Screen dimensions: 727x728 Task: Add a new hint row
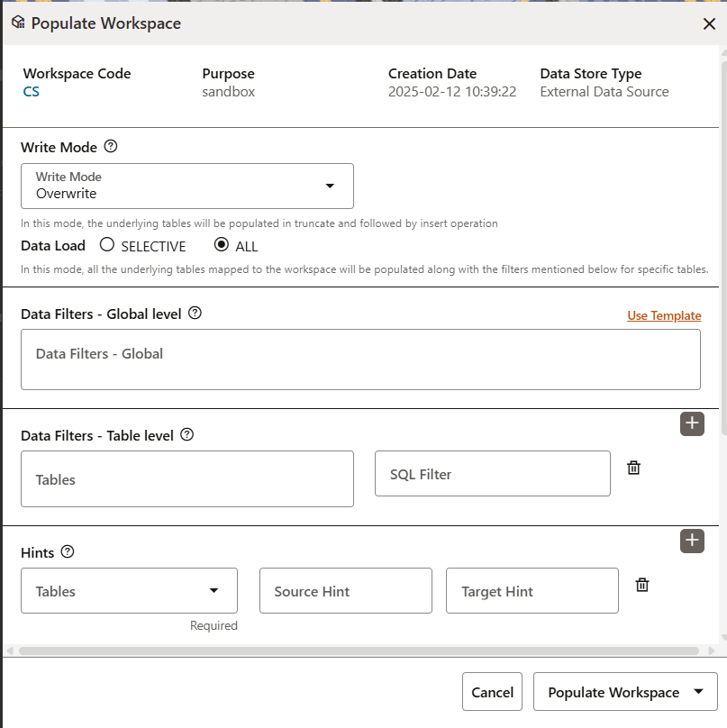(x=692, y=541)
